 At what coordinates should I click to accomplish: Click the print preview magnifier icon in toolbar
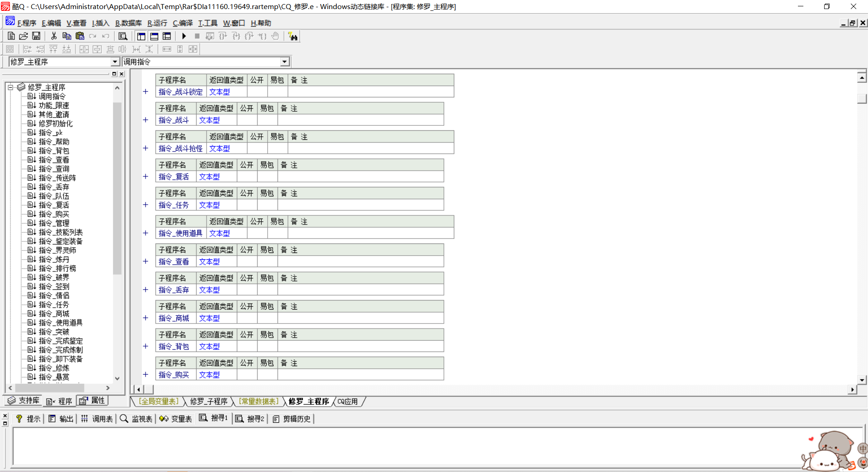click(x=123, y=36)
